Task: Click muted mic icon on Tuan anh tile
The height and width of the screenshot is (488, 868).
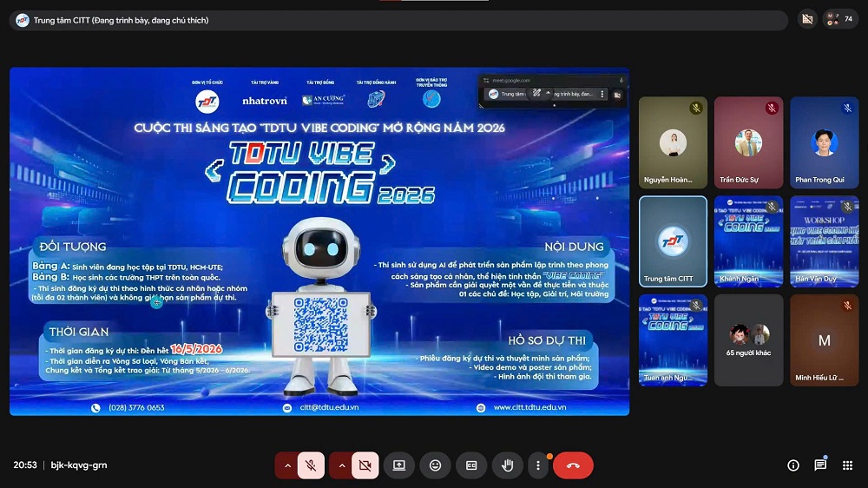Action: pos(696,305)
